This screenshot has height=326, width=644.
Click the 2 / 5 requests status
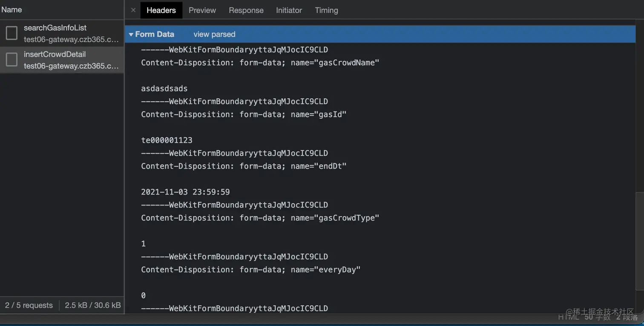click(x=29, y=305)
